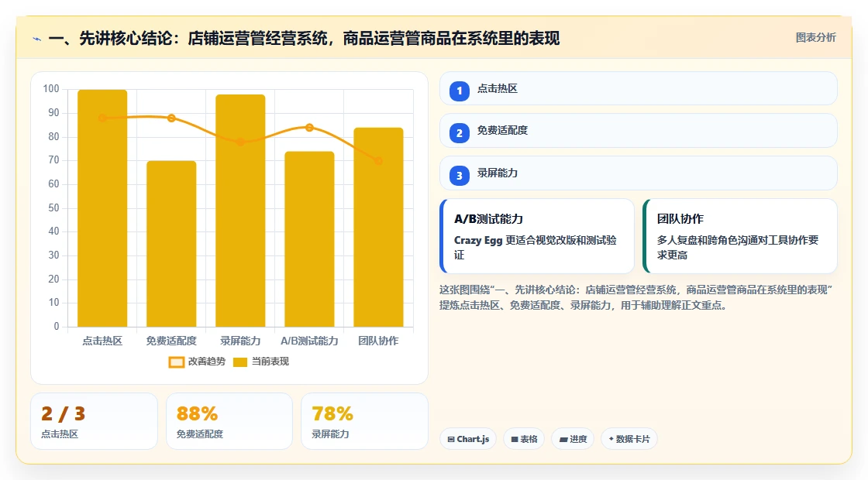Click the x-axis label 点击热区
Image resolution: width=868 pixels, height=480 pixels.
click(102, 341)
